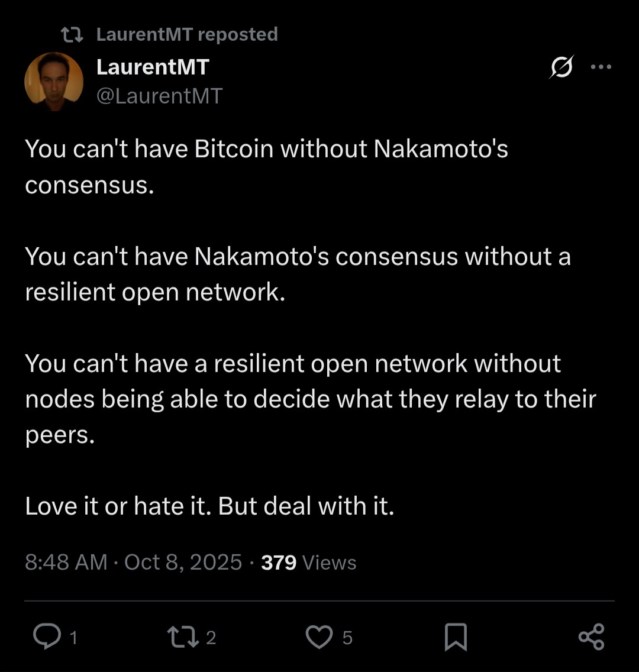This screenshot has height=672, width=639.
Task: Click the small repost icon beside 'LaurentMT reposted'
Action: [73, 35]
